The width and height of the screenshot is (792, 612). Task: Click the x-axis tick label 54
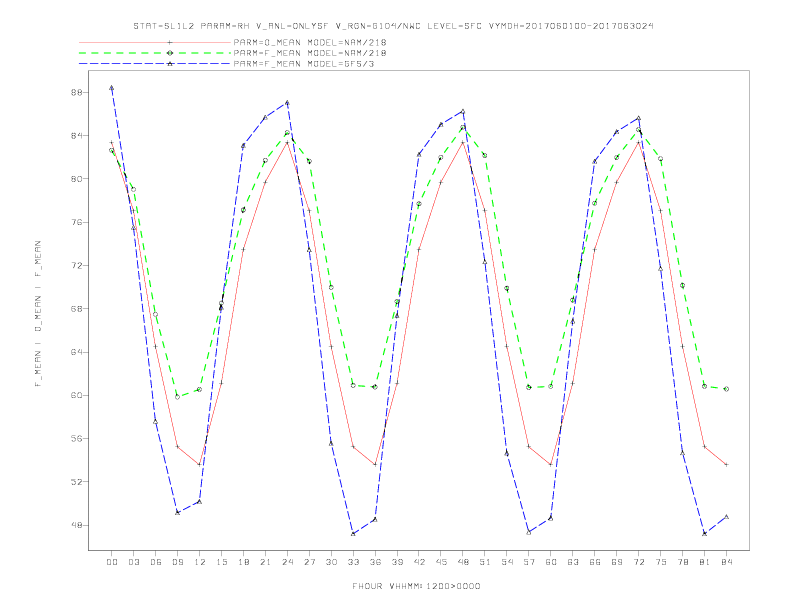(x=507, y=562)
